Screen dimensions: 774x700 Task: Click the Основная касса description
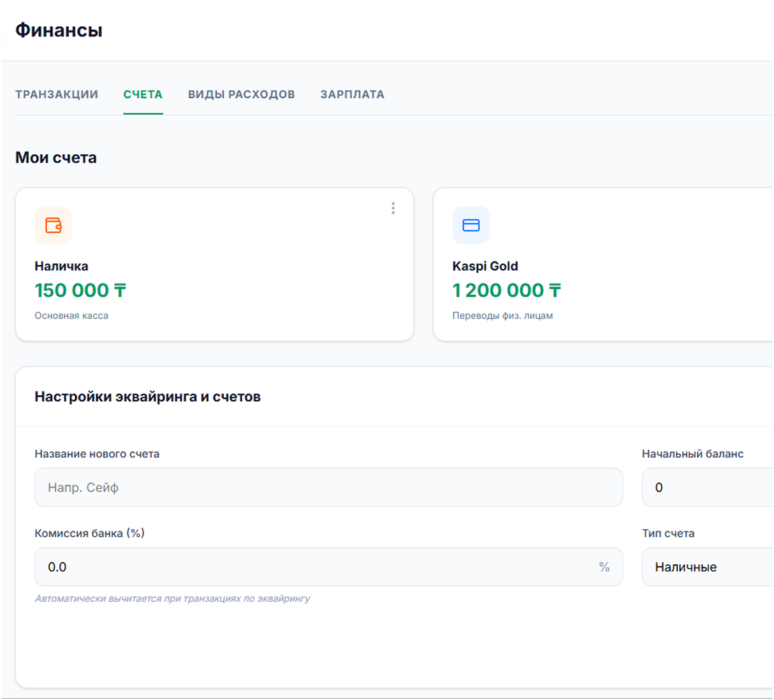tap(71, 316)
